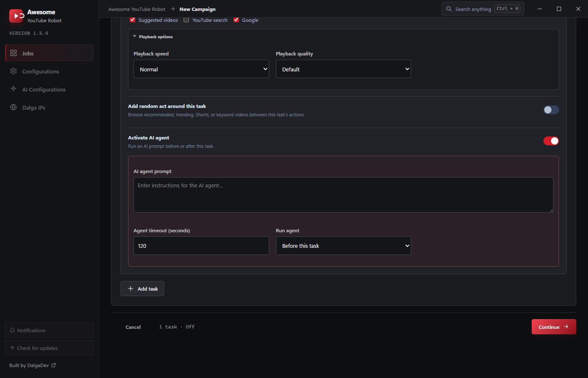This screenshot has height=378, width=588.
Task: Open the Run agent dropdown
Action: coord(344,246)
